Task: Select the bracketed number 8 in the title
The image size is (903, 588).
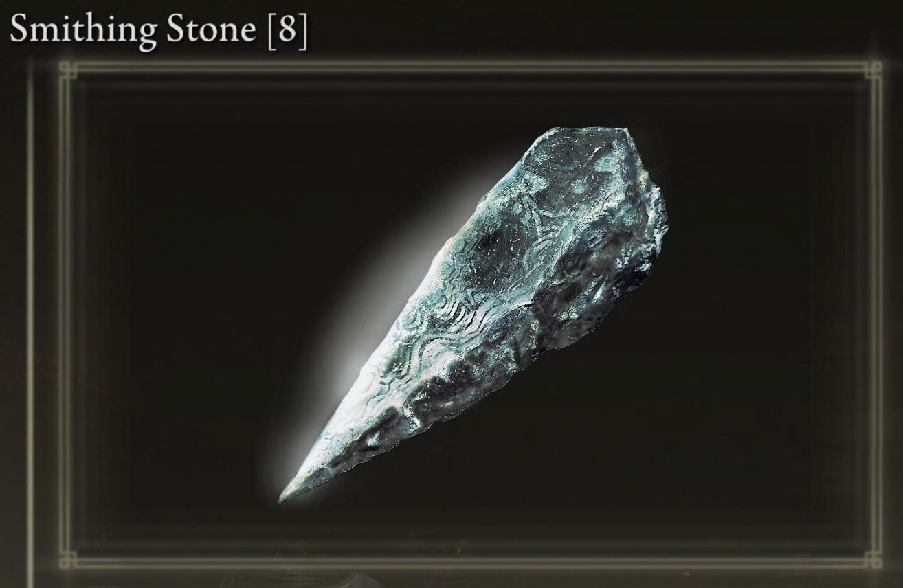Action: click(x=286, y=31)
